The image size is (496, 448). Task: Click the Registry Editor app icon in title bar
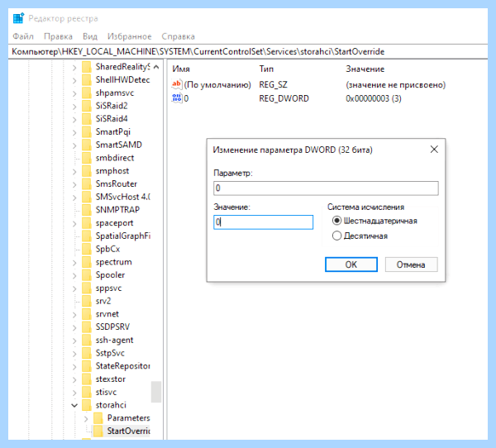click(x=18, y=18)
